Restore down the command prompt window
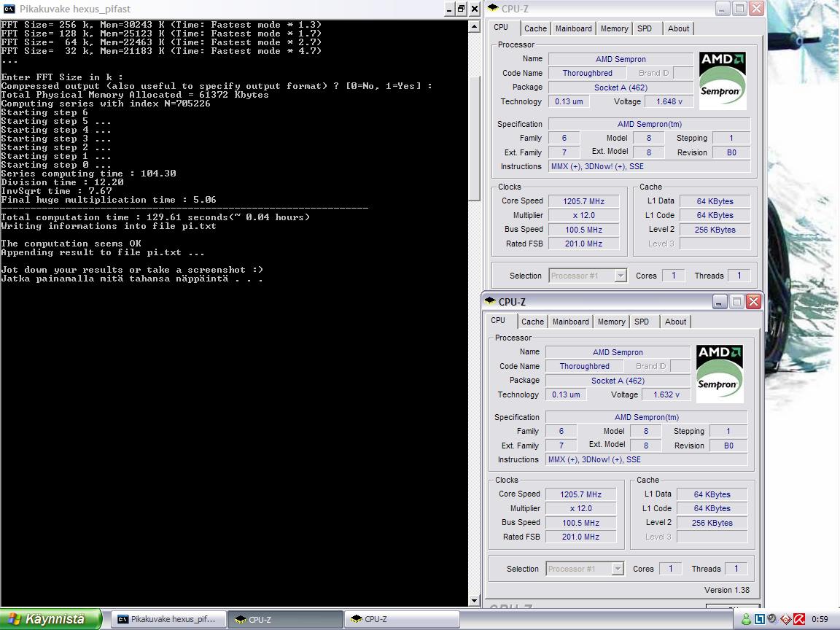The width and height of the screenshot is (840, 630). tap(462, 9)
